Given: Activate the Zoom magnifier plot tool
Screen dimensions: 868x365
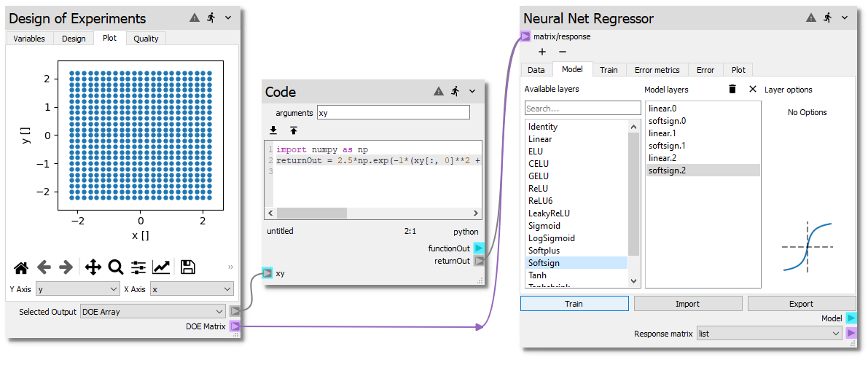Looking at the screenshot, I should [x=115, y=267].
